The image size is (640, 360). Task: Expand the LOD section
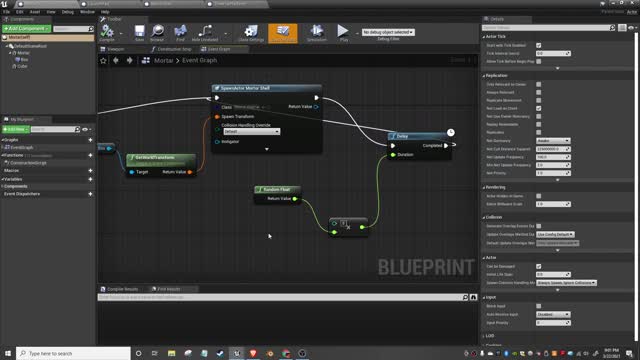[x=484, y=336]
